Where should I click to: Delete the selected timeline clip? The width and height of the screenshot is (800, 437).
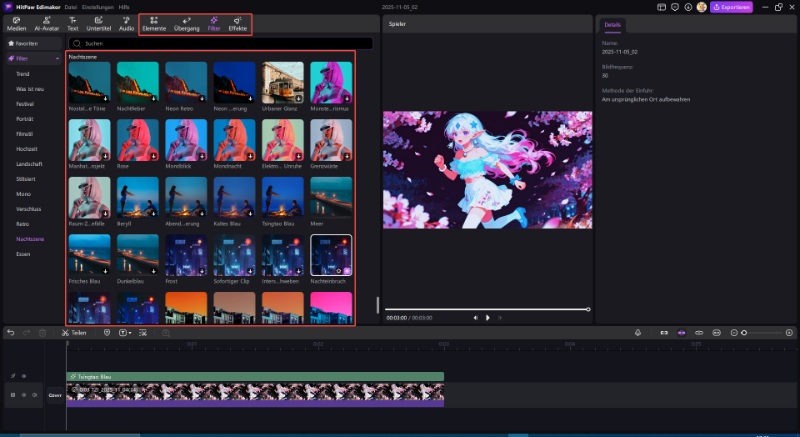pyautogui.click(x=42, y=332)
